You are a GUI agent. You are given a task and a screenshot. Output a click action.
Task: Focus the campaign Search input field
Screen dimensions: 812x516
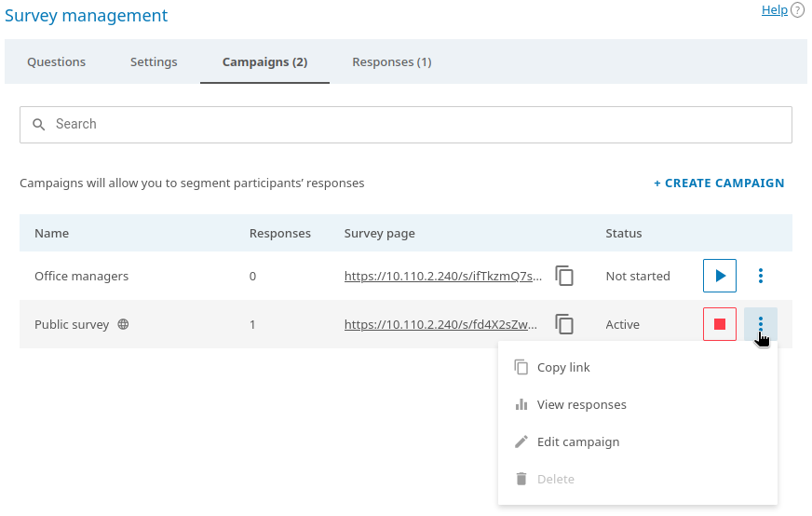pyautogui.click(x=419, y=124)
